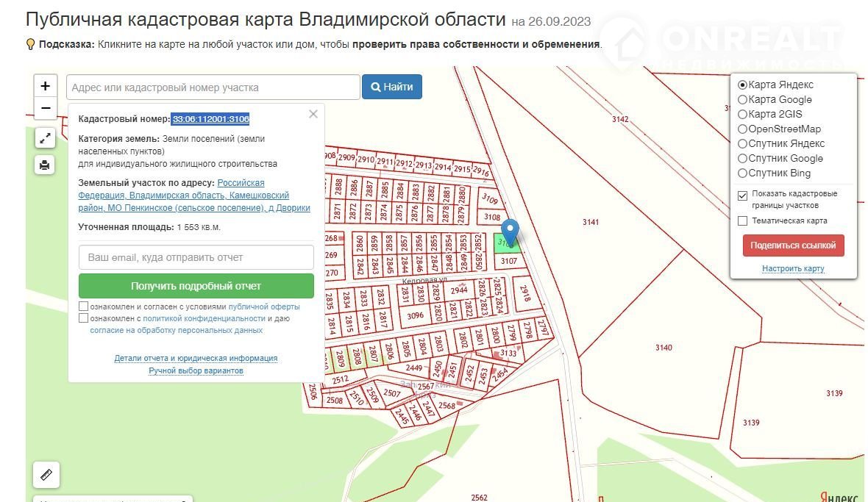Uncheck Показать кадастровые границы участков
The width and height of the screenshot is (868, 502).
(743, 195)
